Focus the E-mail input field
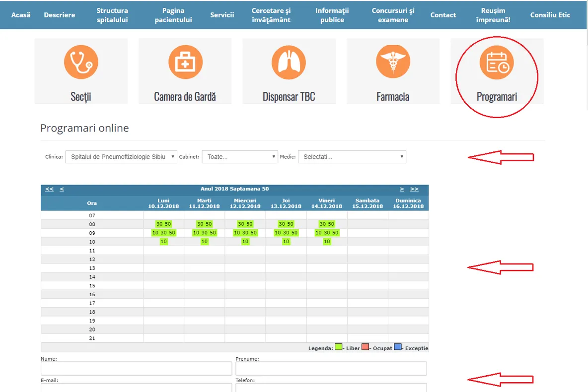The width and height of the screenshot is (588, 392). [x=137, y=388]
